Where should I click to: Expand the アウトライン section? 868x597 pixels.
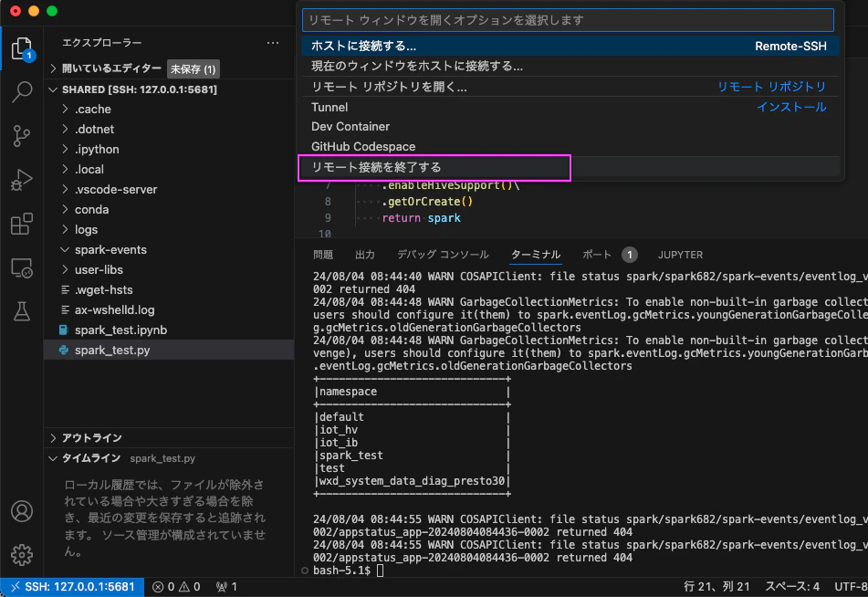point(169,438)
